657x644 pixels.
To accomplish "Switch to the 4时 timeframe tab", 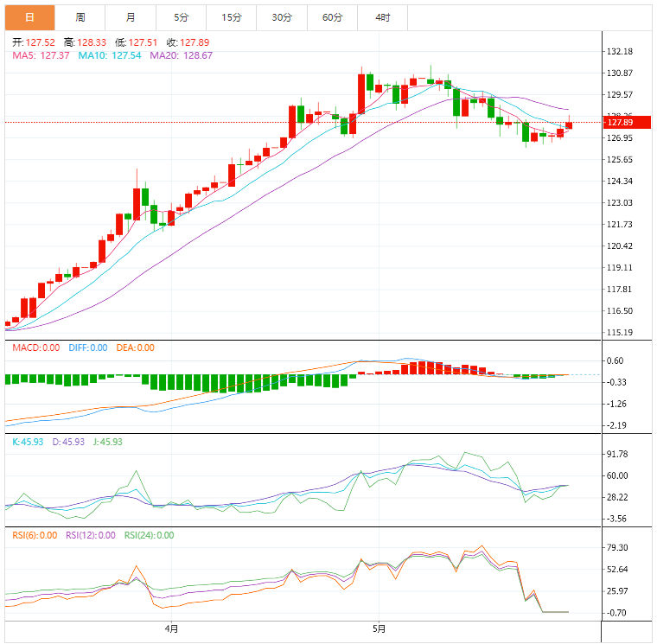I will coord(383,17).
